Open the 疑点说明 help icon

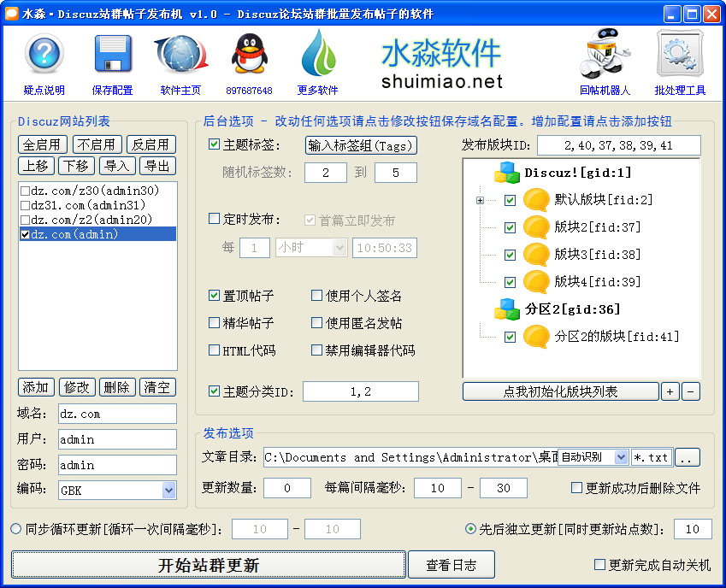[44, 54]
